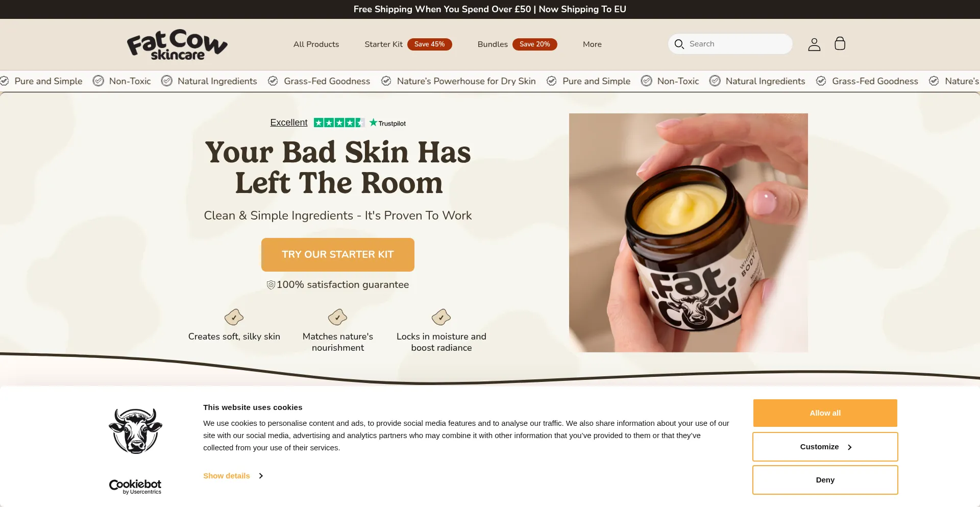Click the satisfaction guarantee shield icon
The image size is (980, 507).
click(271, 285)
